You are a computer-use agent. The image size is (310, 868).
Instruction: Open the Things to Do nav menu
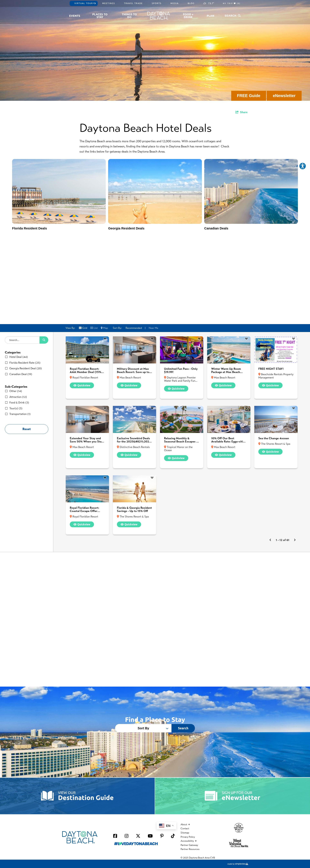click(129, 16)
